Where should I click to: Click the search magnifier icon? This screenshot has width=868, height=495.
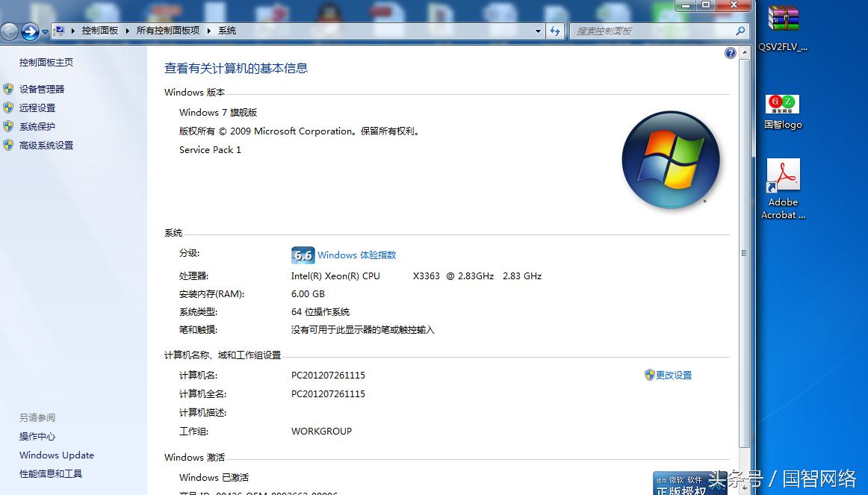click(x=741, y=31)
